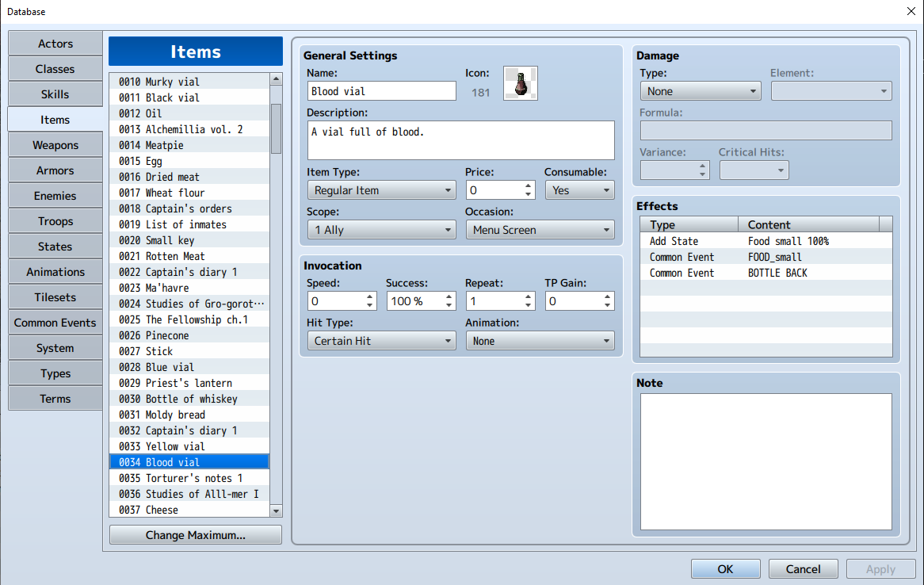Select item 0017 Wheat flour
The height and width of the screenshot is (585, 924).
(x=189, y=193)
